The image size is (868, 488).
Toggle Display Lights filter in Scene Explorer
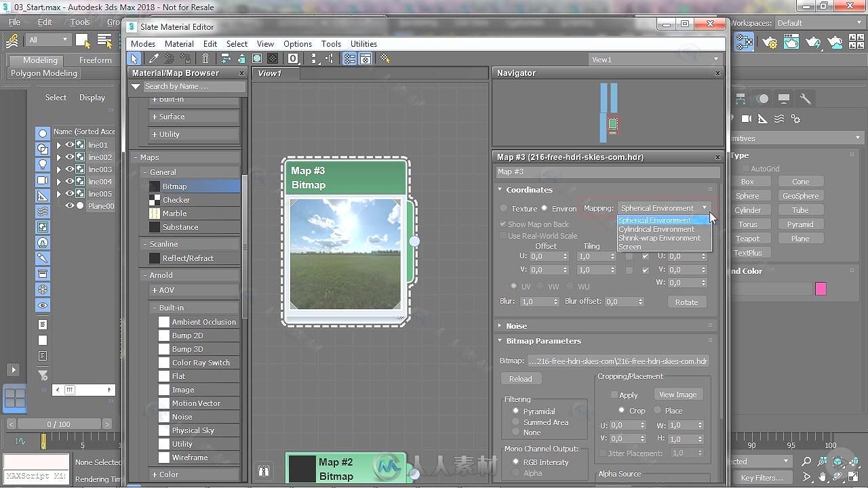pyautogui.click(x=43, y=165)
